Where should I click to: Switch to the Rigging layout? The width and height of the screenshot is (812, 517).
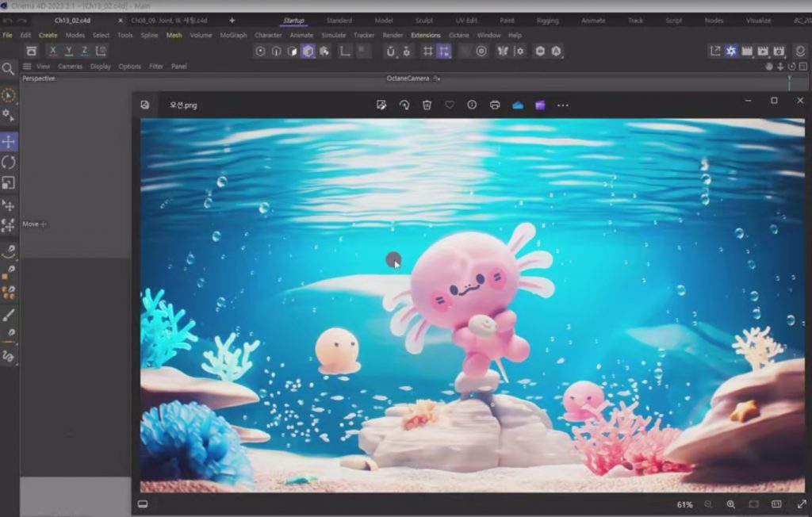[547, 21]
